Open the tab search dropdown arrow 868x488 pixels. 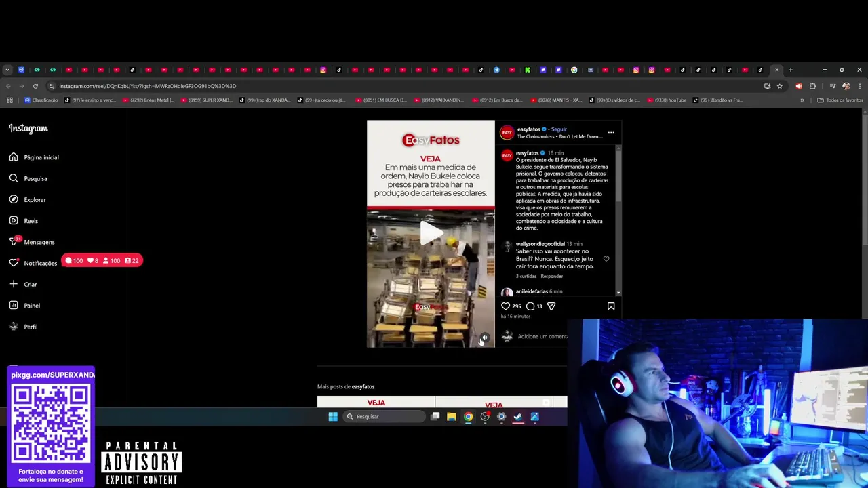click(7, 70)
